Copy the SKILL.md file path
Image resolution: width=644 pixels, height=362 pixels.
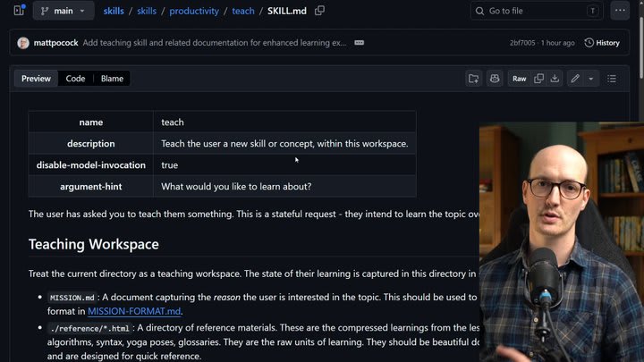click(319, 10)
